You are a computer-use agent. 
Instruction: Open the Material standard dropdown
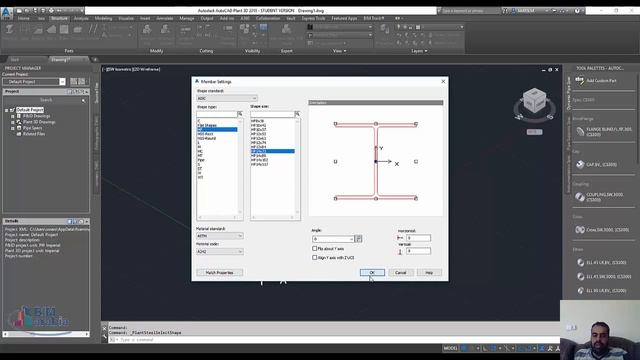[220, 236]
